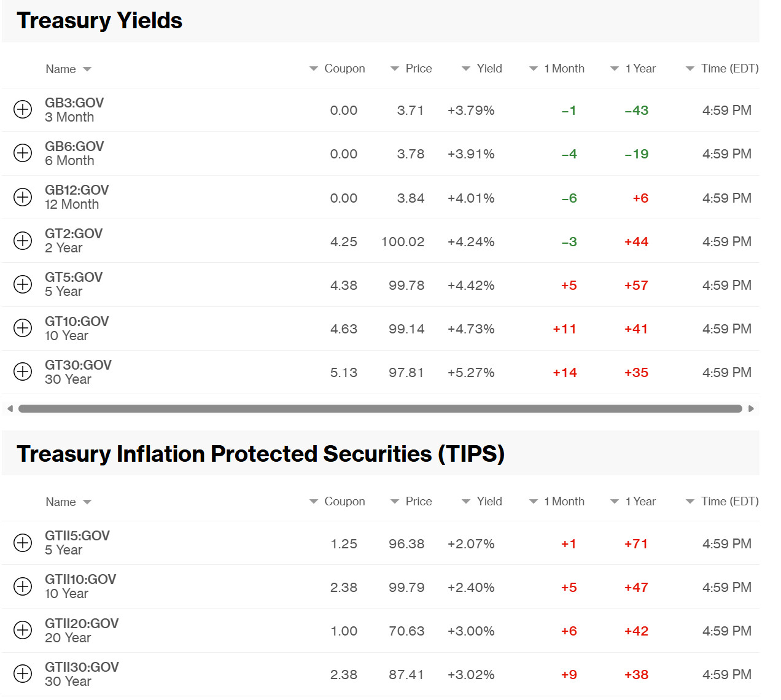Sort TIPS table by Yield column
781x700 pixels.
482,502
